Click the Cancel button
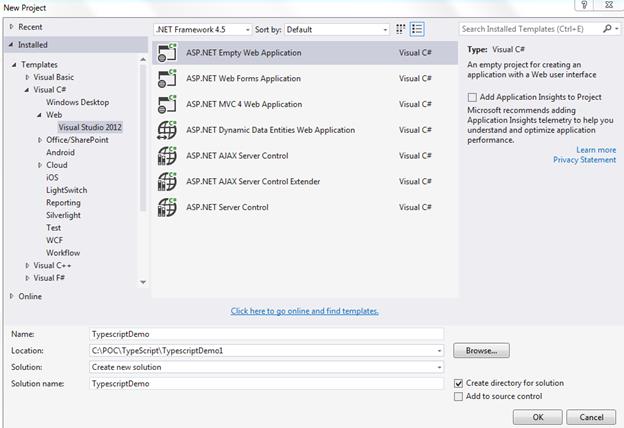624x428 pixels. pyautogui.click(x=591, y=417)
